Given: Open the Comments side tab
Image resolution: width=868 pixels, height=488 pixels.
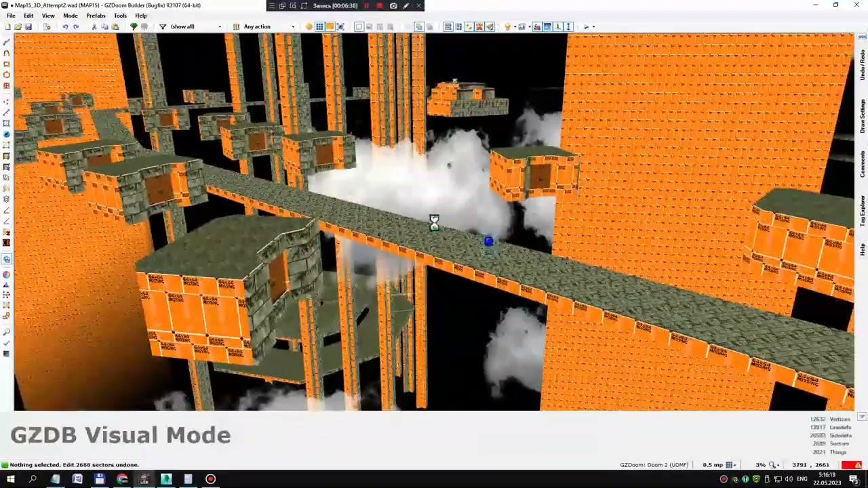Looking at the screenshot, I should 863,163.
